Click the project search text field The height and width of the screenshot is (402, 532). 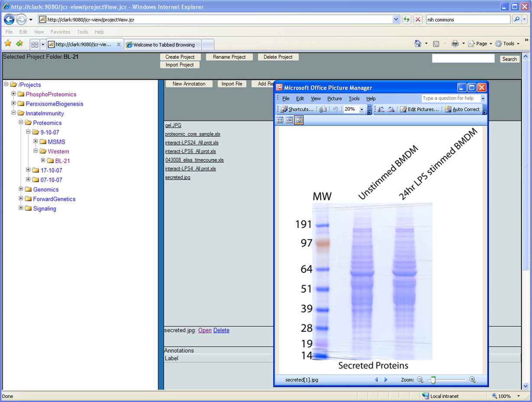tap(463, 58)
